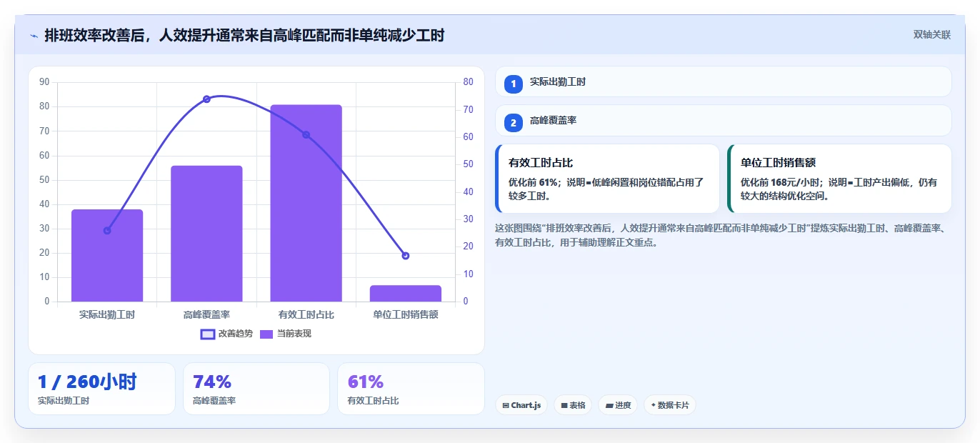980x443 pixels.
Task: Click the 数据卡片 tag chip
Action: coord(670,405)
